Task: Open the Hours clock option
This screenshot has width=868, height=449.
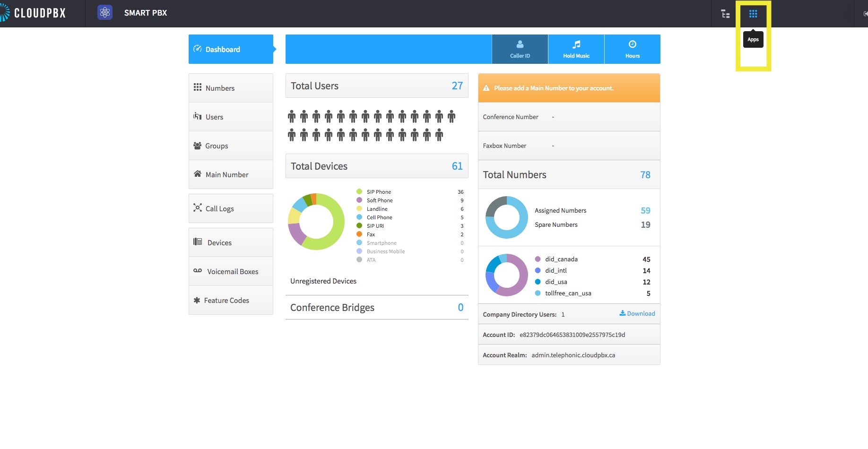Action: pos(633,49)
